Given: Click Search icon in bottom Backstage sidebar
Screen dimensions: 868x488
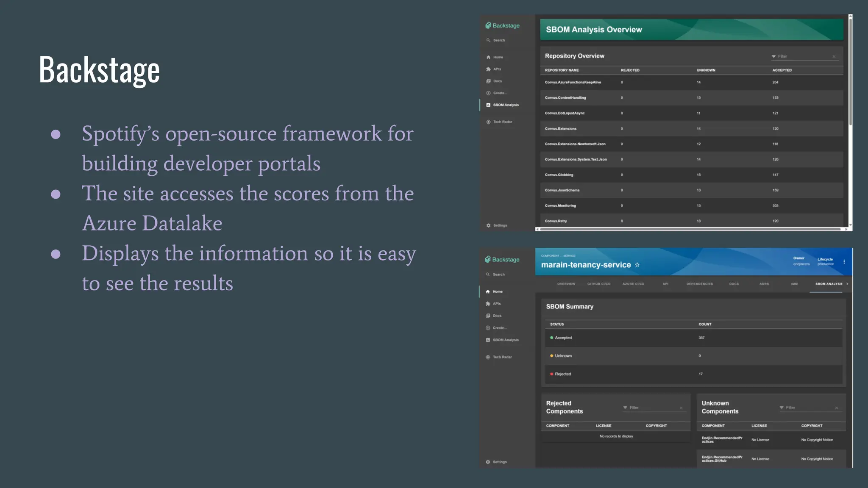Looking at the screenshot, I should 488,274.
